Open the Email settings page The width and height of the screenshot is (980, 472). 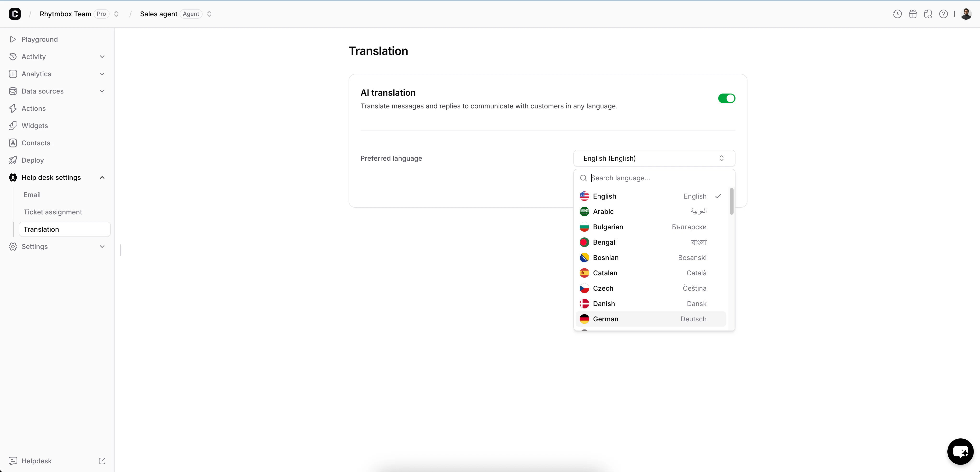point(32,195)
